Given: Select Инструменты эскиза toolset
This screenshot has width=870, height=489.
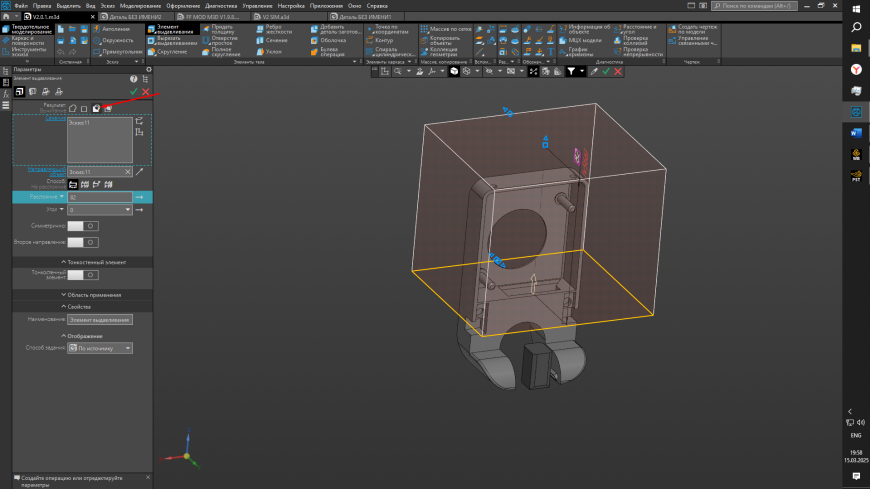Looking at the screenshot, I should (x=24, y=52).
